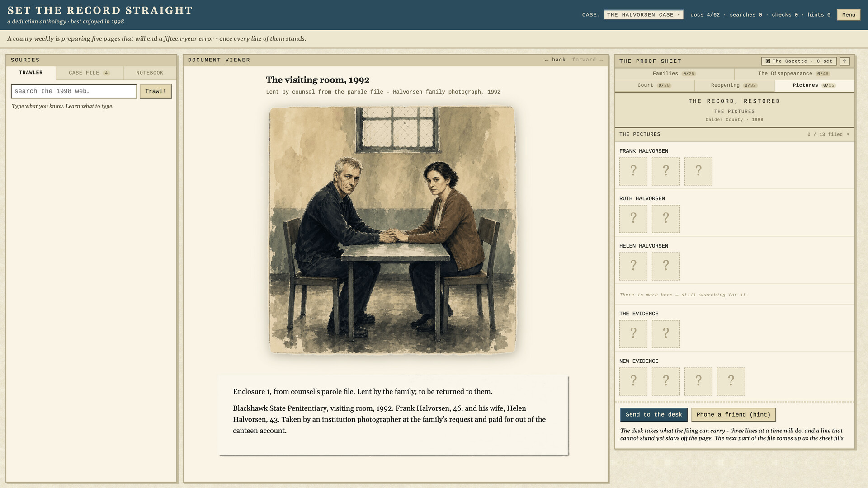
Task: Select the Reopening proof tab
Action: 734,85
